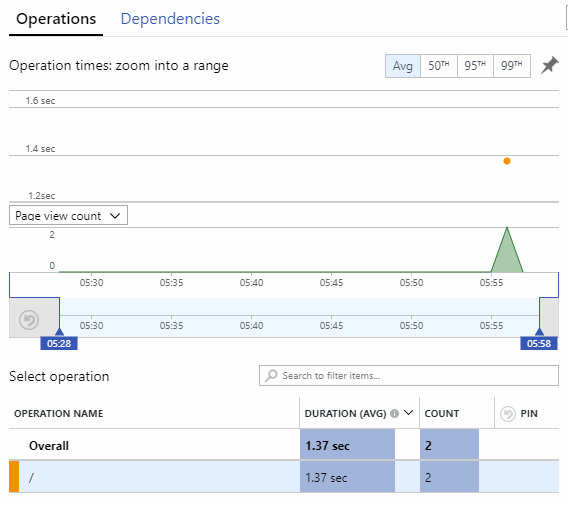Select the Overall operation row
Viewport: 568px width, 505px height.
(x=284, y=445)
